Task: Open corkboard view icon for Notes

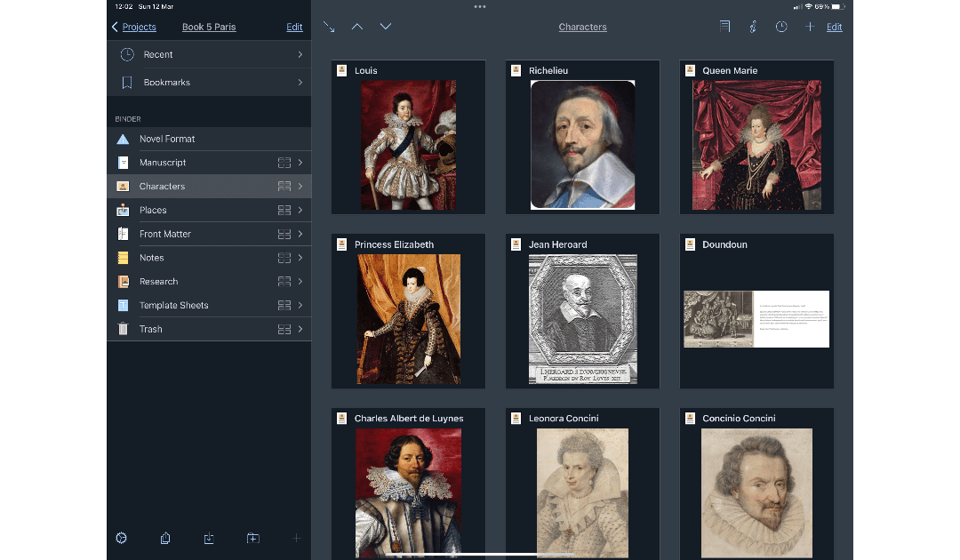Action: pyautogui.click(x=284, y=258)
